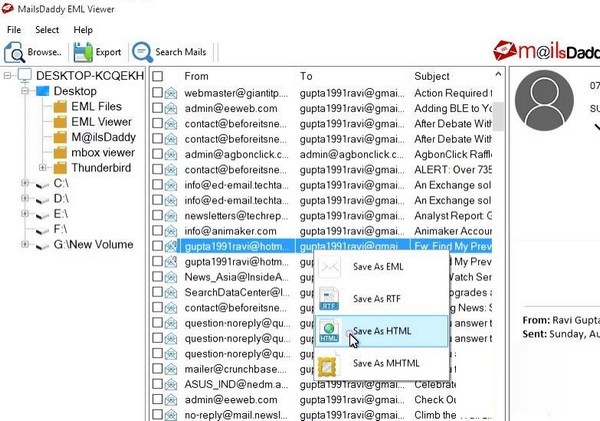Click the sender avatar in preview pane

pyautogui.click(x=544, y=101)
